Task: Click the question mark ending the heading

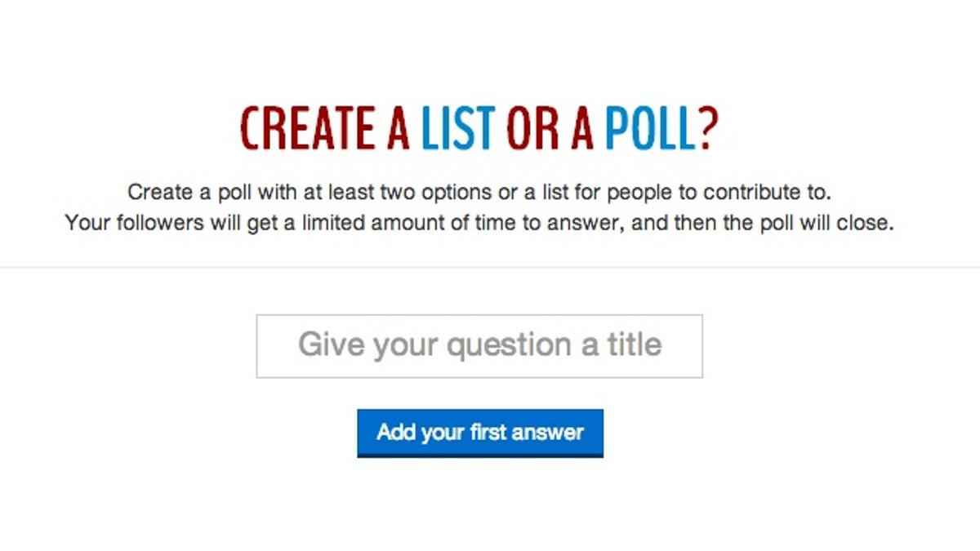Action: (708, 128)
